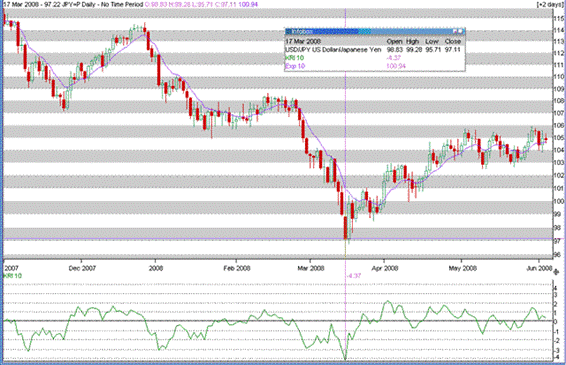This screenshot has width=566, height=365.
Task: Click the -4.37 KRI value label below chart
Action: tap(354, 276)
